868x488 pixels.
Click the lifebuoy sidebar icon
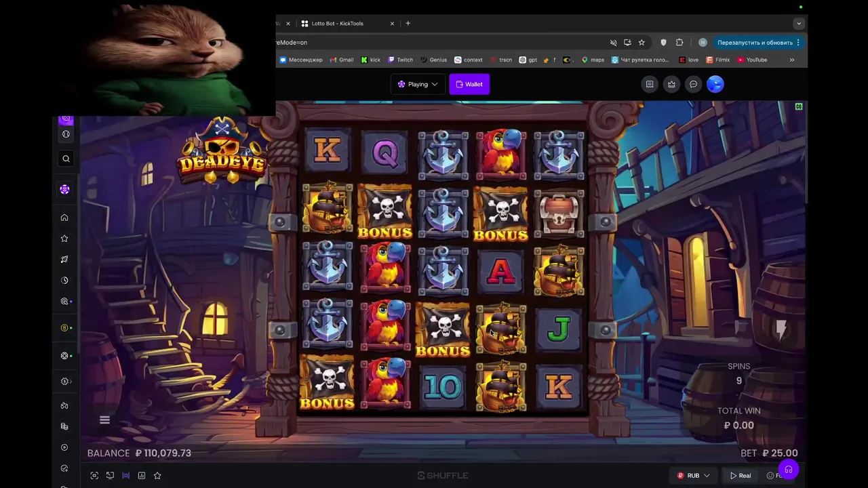point(64,356)
